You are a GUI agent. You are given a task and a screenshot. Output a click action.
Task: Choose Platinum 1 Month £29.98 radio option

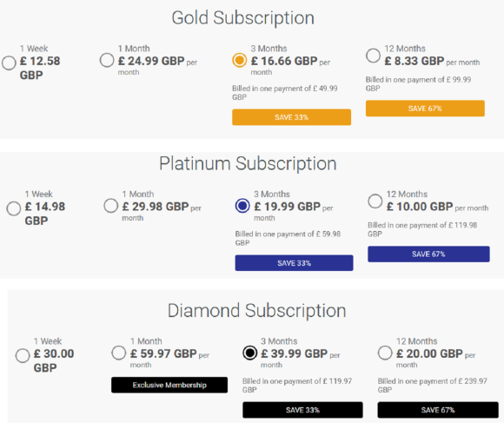[111, 206]
